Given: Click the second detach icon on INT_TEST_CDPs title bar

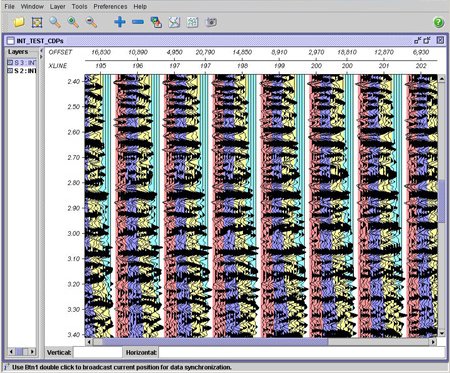Looking at the screenshot, I should [427, 40].
